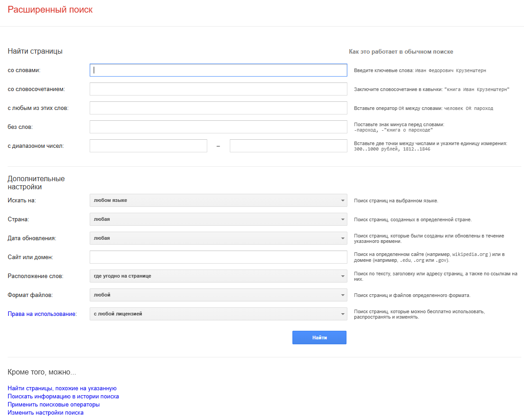This screenshot has height=420, width=524.
Task: Click the first number range input box
Action: [x=148, y=146]
